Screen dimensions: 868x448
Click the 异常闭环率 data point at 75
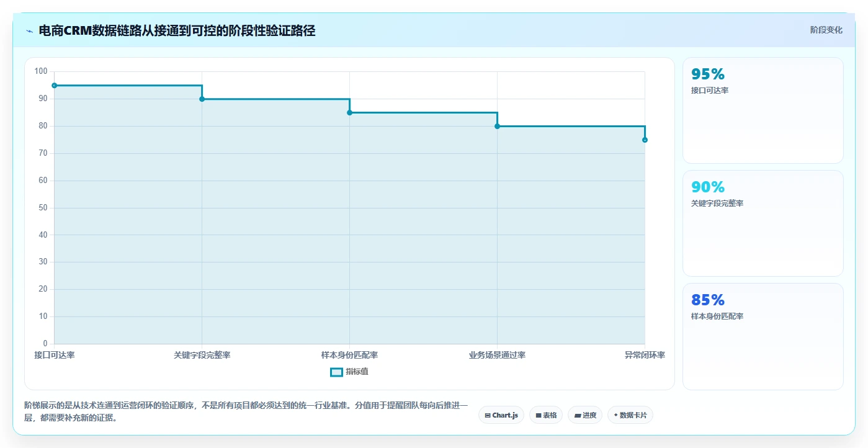click(x=645, y=140)
